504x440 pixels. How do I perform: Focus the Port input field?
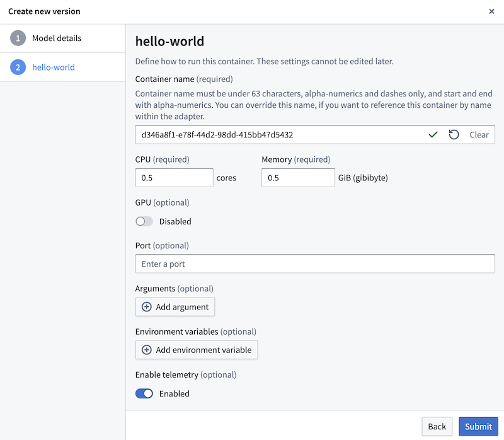click(315, 263)
